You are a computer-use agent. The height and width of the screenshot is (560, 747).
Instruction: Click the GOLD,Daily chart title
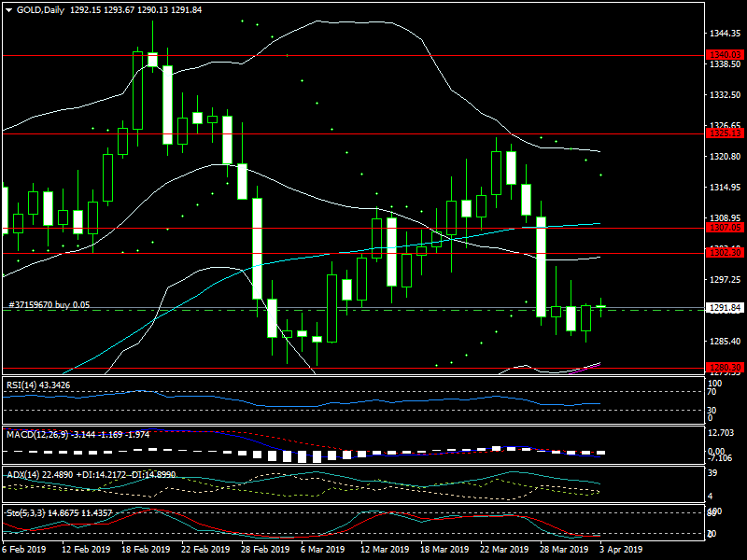40,10
